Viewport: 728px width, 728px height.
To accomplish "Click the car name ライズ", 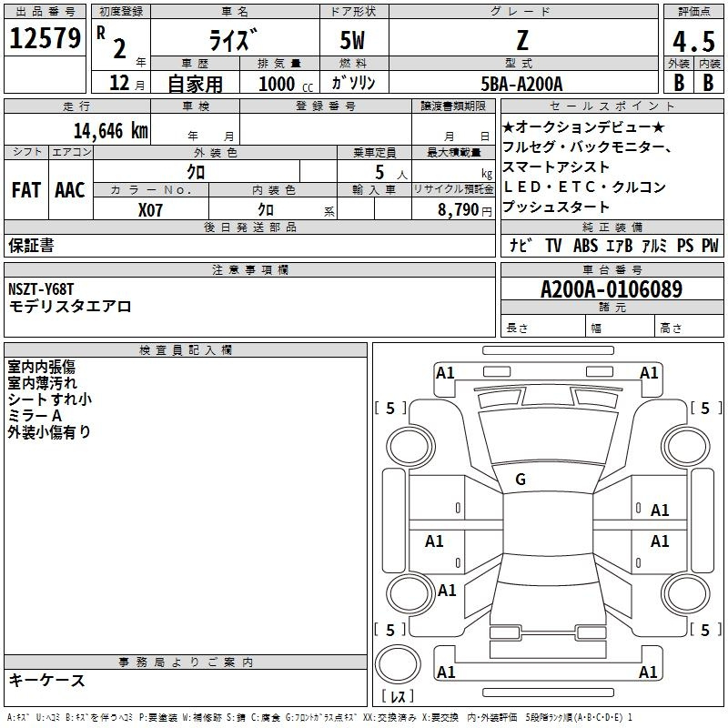I will (x=233, y=42).
